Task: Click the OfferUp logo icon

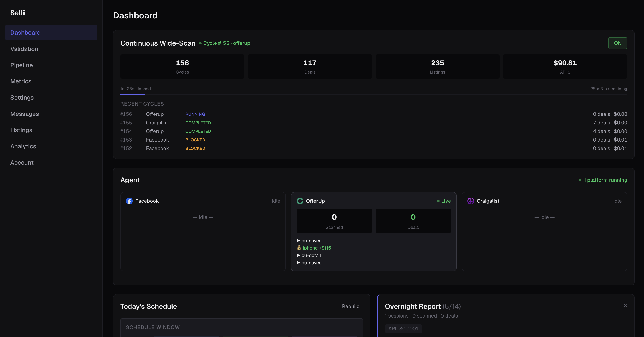Action: (300, 201)
